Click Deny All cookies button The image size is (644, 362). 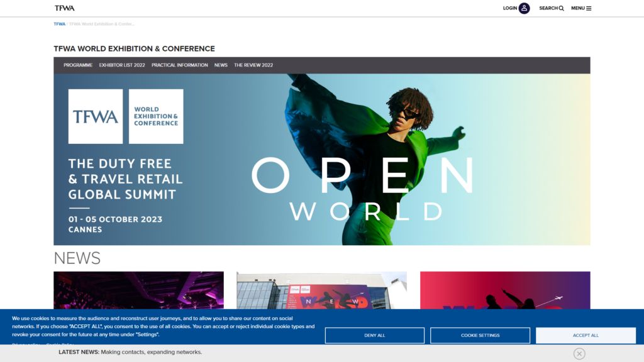(375, 336)
